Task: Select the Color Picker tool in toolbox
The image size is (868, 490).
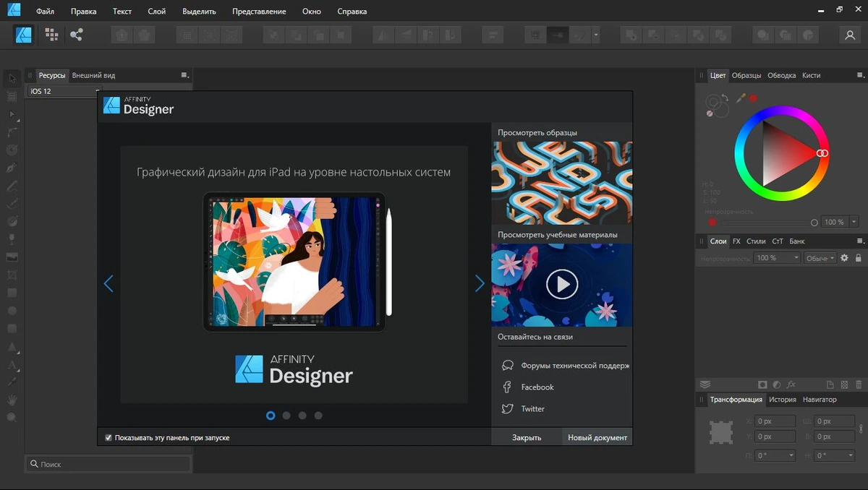Action: click(x=12, y=382)
